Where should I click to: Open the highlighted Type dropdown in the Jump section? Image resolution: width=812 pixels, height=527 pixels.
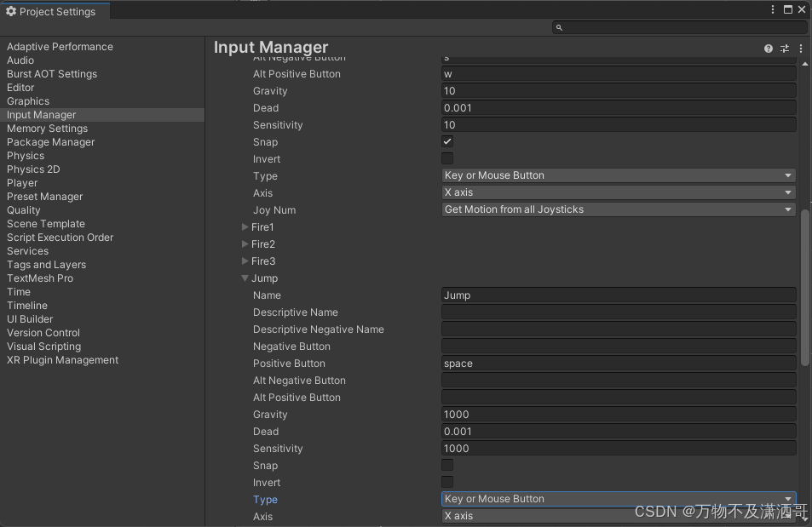tap(619, 499)
